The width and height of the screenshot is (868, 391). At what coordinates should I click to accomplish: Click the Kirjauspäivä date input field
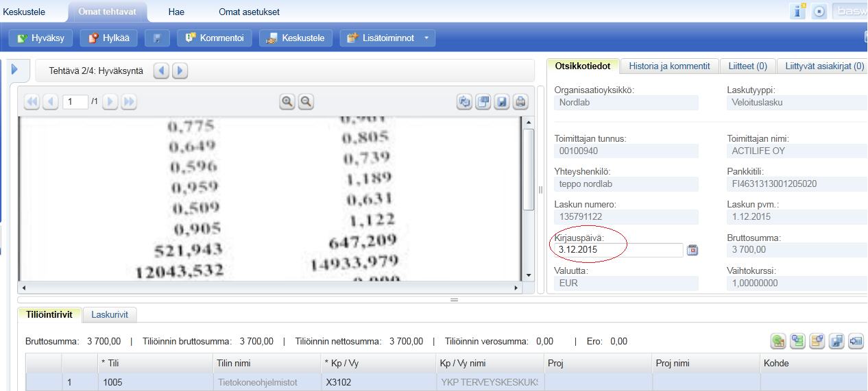click(x=618, y=250)
